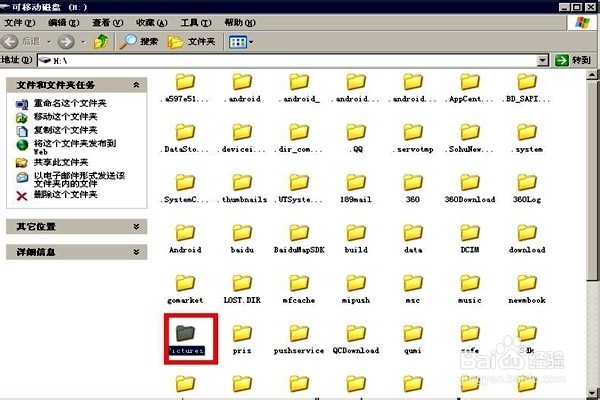The width and height of the screenshot is (600, 400).
Task: Select the .BD_SAPI... folder
Action: point(527,89)
